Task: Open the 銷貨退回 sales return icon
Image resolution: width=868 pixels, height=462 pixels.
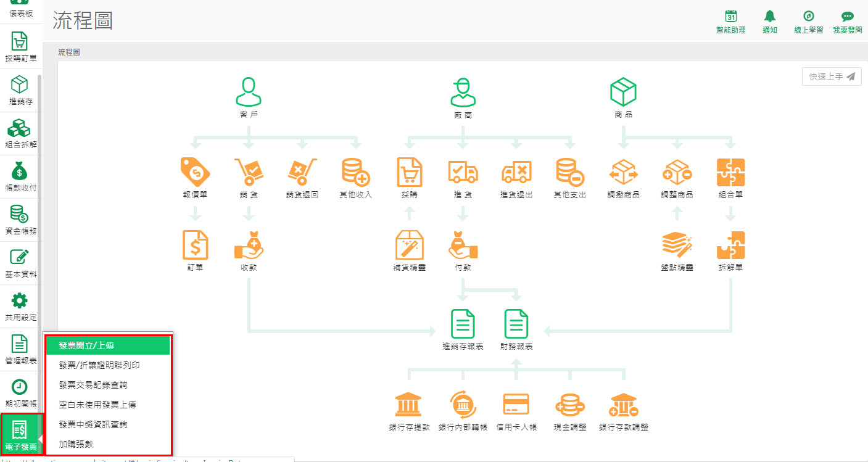Action: click(302, 172)
